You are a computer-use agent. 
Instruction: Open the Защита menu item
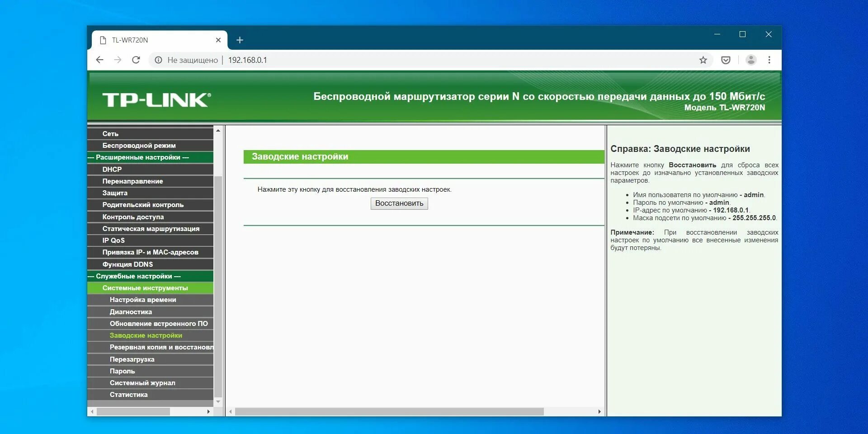point(150,193)
